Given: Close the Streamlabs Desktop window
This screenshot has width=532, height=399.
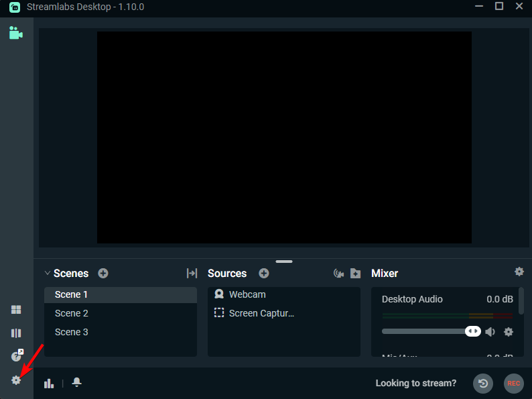Looking at the screenshot, I should tap(519, 6).
